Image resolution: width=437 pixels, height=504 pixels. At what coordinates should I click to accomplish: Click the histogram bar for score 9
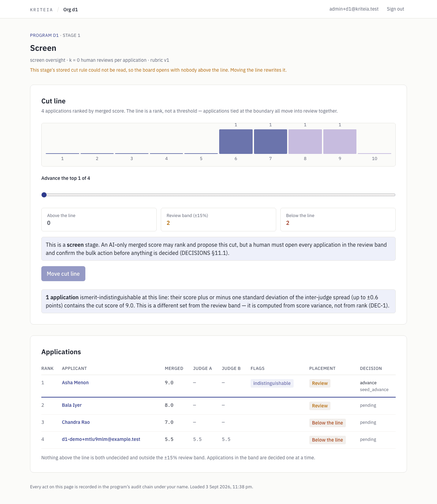340,142
